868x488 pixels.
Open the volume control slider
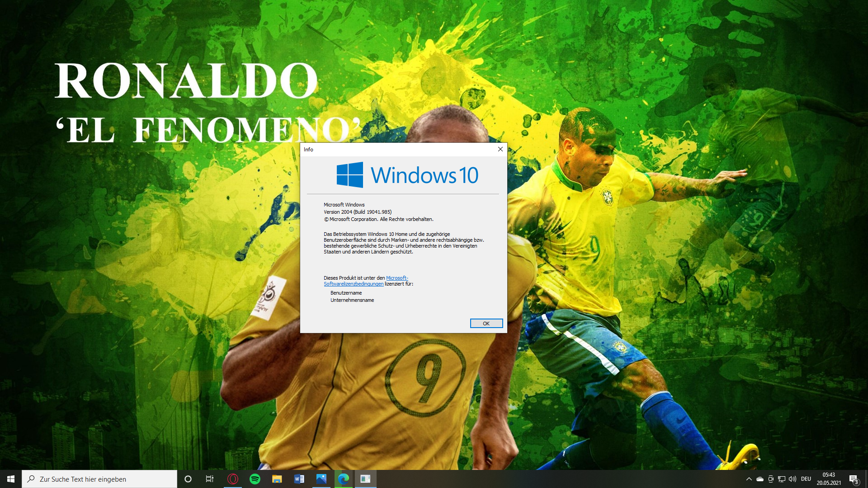click(x=793, y=479)
